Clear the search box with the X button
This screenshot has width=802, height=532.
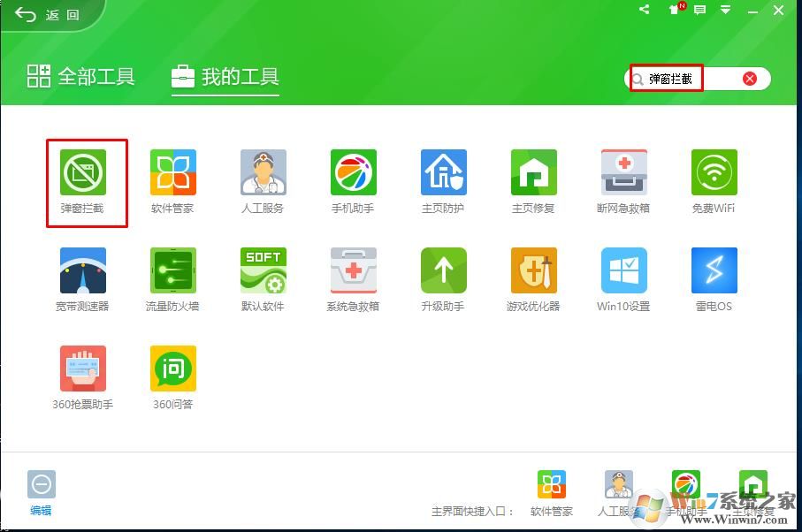tap(749, 78)
